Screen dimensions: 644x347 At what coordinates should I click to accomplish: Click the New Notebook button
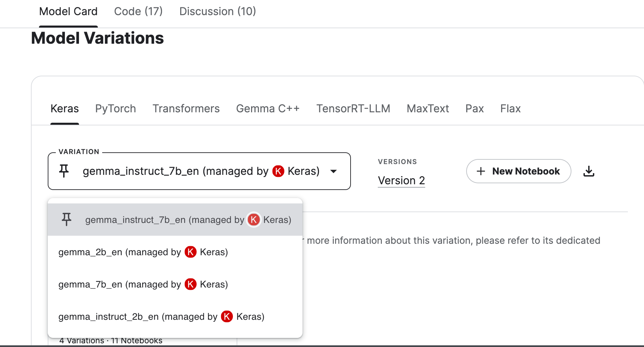pos(518,171)
